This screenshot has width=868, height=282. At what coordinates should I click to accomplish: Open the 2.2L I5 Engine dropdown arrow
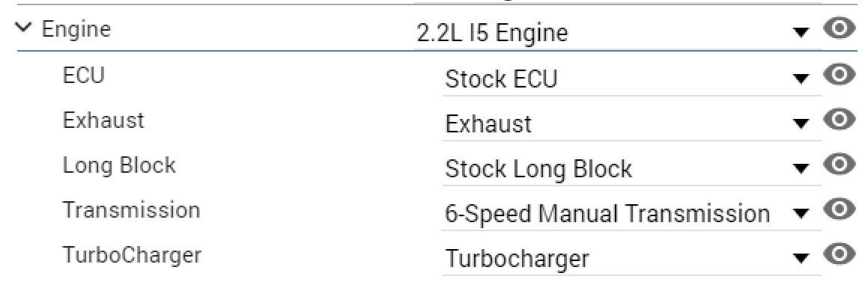tap(801, 34)
